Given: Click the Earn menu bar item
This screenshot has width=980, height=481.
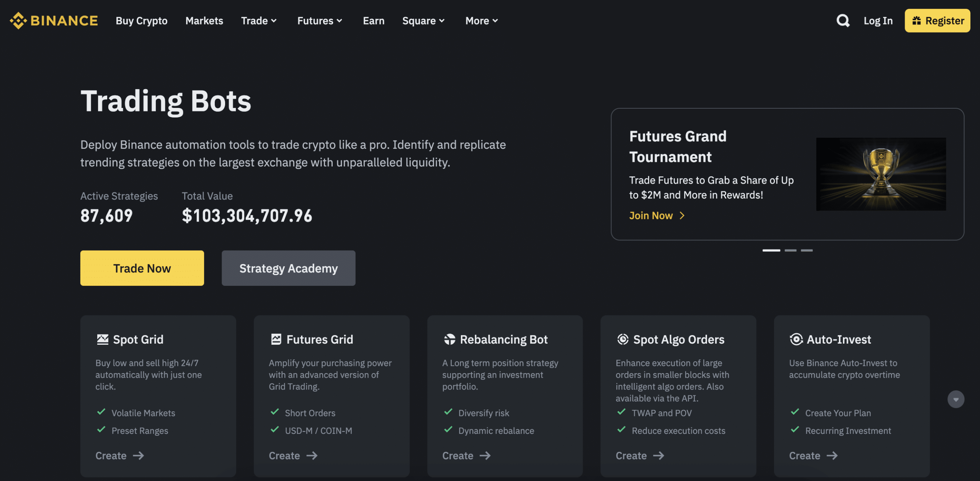Looking at the screenshot, I should pos(374,20).
